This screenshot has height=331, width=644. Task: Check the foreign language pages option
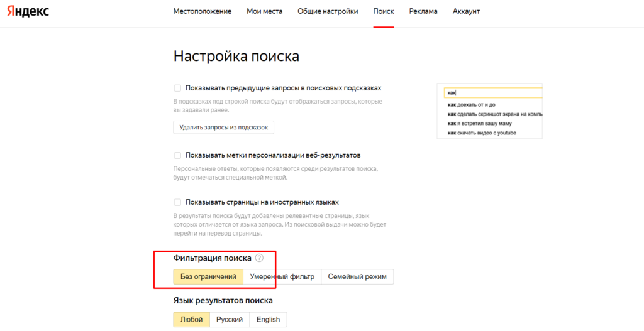[177, 202]
